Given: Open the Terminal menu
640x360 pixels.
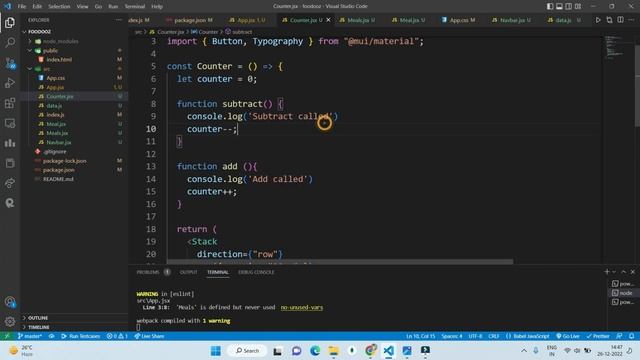Looking at the screenshot, I should click(135, 6).
